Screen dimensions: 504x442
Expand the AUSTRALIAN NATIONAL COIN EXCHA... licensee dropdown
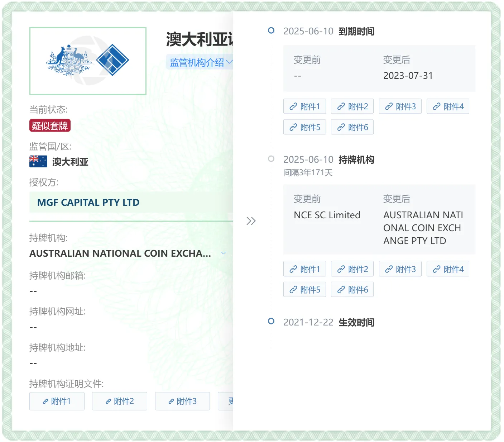click(224, 253)
